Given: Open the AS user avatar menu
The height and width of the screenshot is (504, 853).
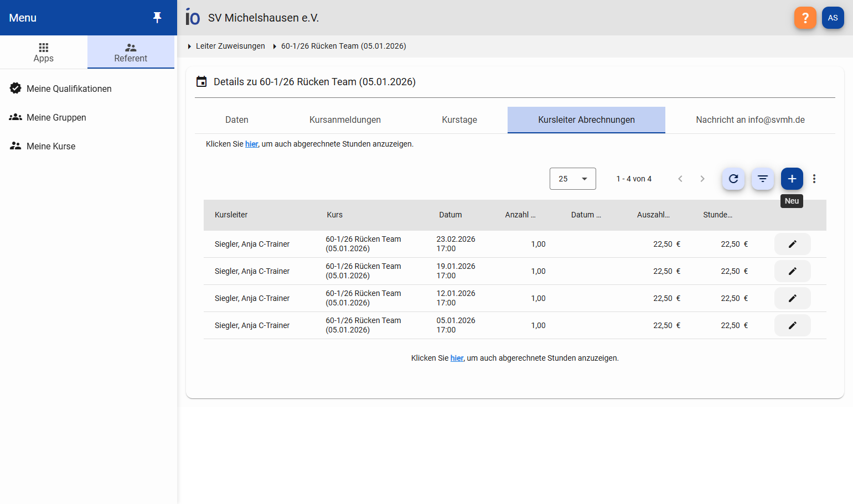Looking at the screenshot, I should tap(833, 18).
